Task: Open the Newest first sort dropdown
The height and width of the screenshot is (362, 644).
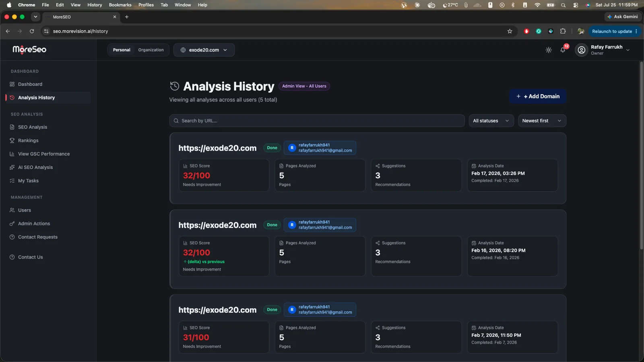Action: 542,121
